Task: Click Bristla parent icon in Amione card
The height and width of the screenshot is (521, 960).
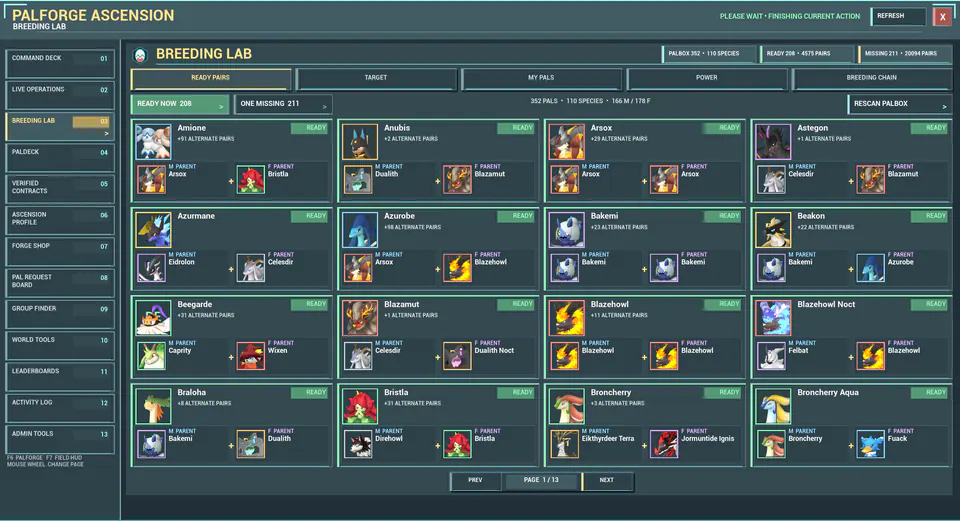Action: pyautogui.click(x=250, y=180)
